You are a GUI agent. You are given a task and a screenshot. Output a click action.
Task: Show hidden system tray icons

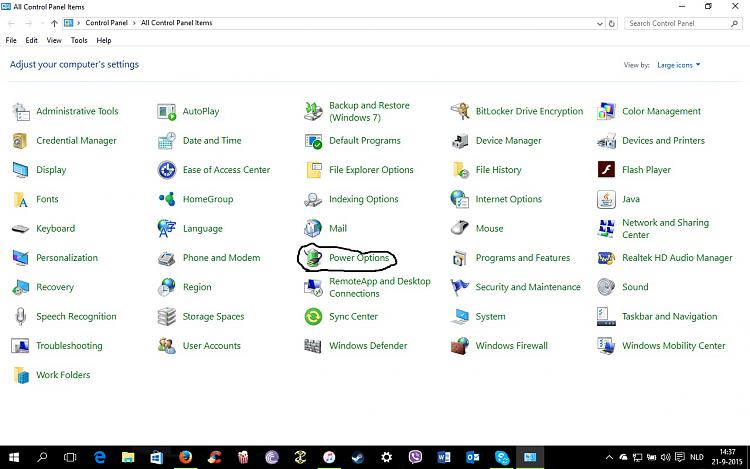pos(609,458)
